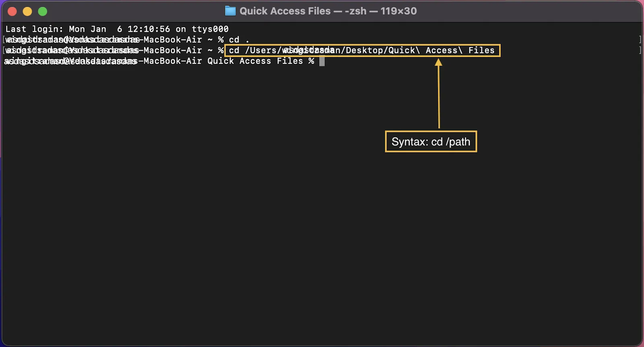Click the vertical yellow arrow line
Image resolution: width=644 pixels, height=347 pixels.
439,97
